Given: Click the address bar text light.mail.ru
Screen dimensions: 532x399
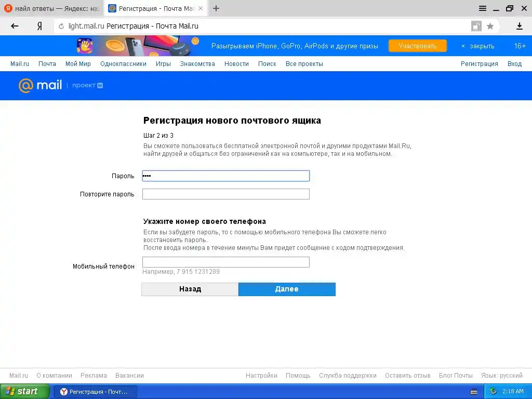Looking at the screenshot, I should click(x=86, y=26).
